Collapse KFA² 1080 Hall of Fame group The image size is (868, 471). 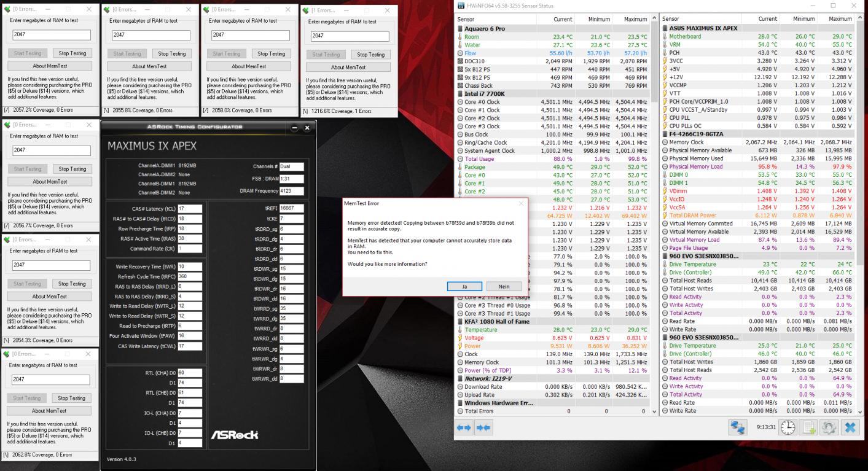pyautogui.click(x=459, y=322)
